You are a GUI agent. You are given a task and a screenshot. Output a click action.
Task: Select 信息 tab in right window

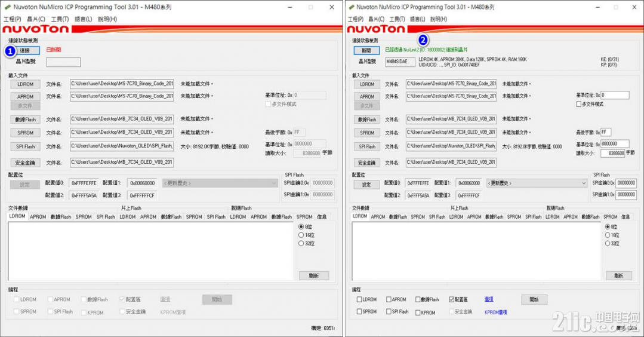tap(625, 216)
